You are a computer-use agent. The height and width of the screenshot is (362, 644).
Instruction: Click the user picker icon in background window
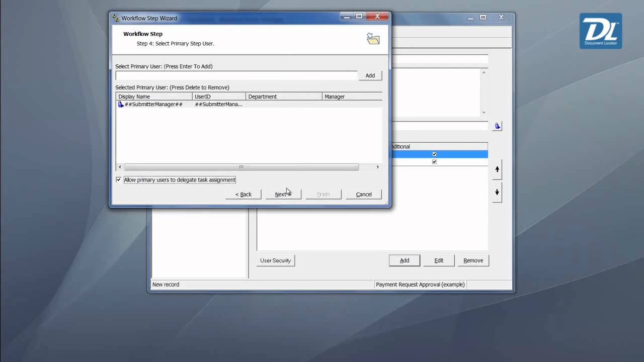coord(497,126)
